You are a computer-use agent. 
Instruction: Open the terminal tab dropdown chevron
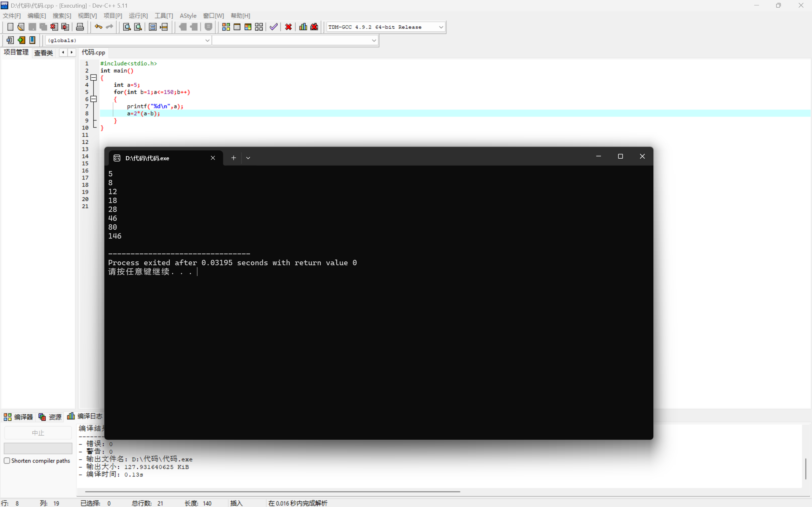coord(248,158)
